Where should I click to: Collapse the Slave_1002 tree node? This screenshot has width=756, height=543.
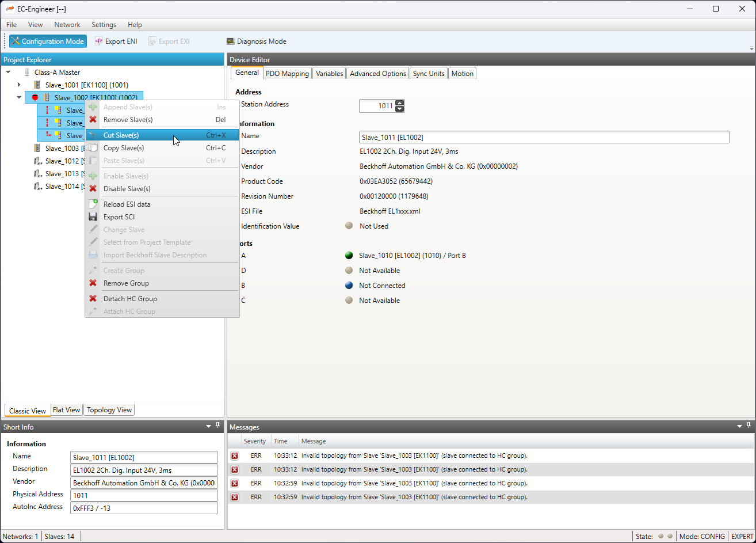click(x=19, y=98)
